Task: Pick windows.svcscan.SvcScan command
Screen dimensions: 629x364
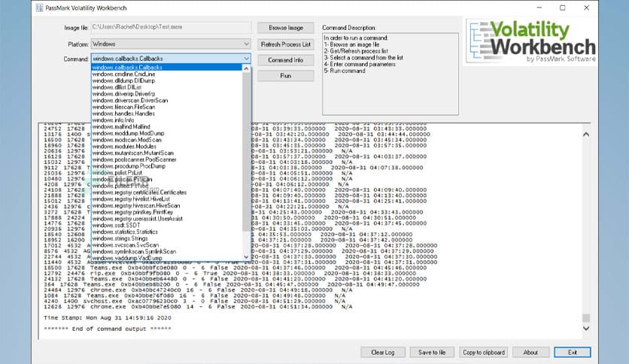Action: point(166,245)
